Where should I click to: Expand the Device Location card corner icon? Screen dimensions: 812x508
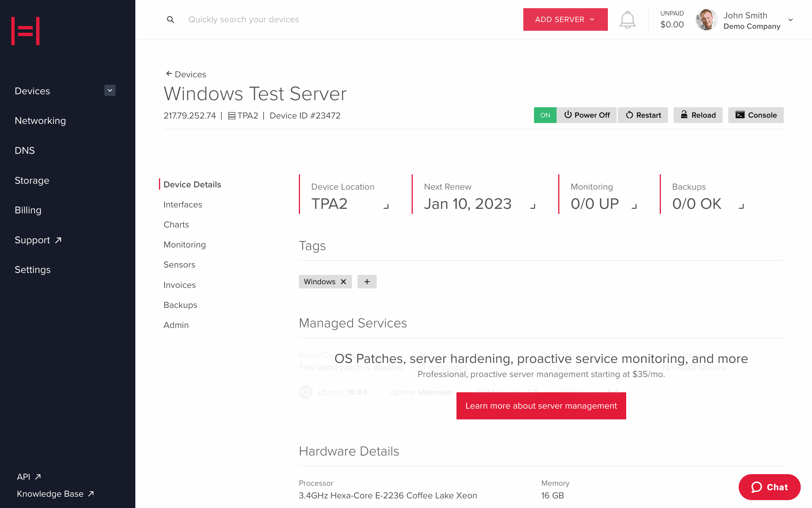(x=386, y=206)
